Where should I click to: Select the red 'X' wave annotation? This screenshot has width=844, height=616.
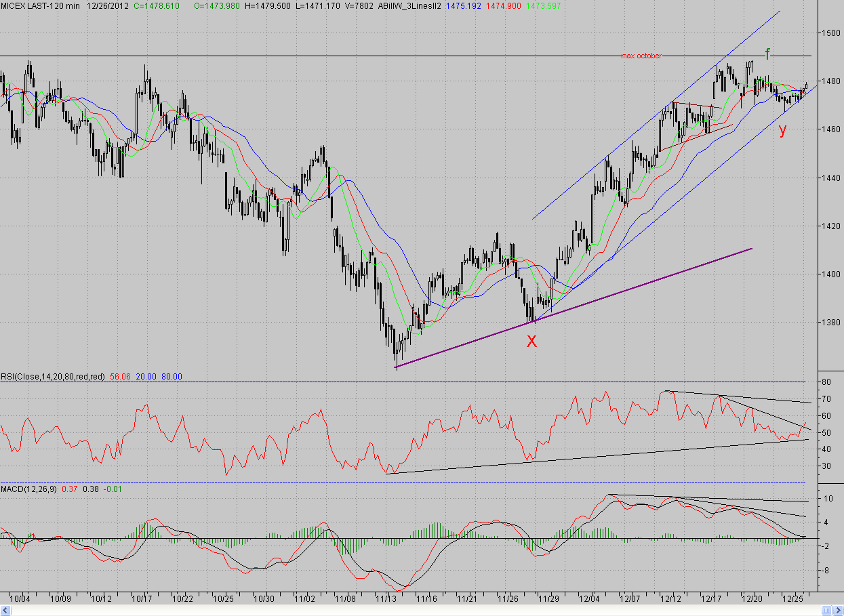[x=532, y=342]
